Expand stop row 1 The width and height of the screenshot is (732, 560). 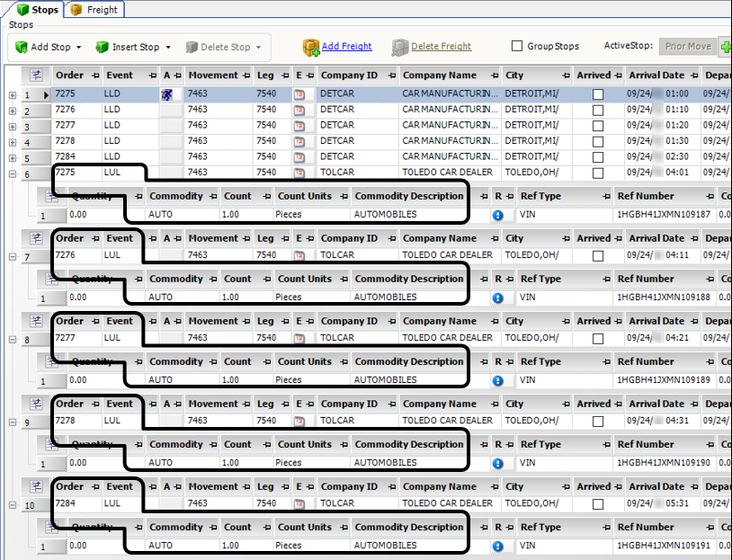[x=13, y=95]
